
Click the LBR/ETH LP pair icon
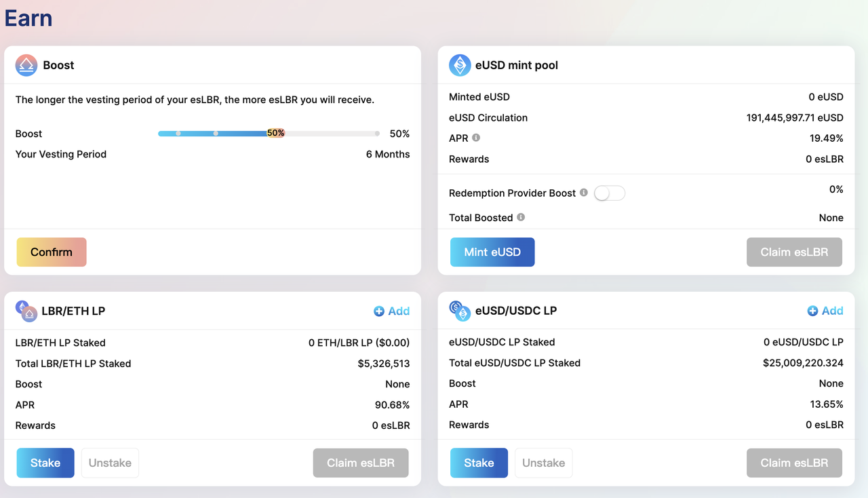[26, 311]
